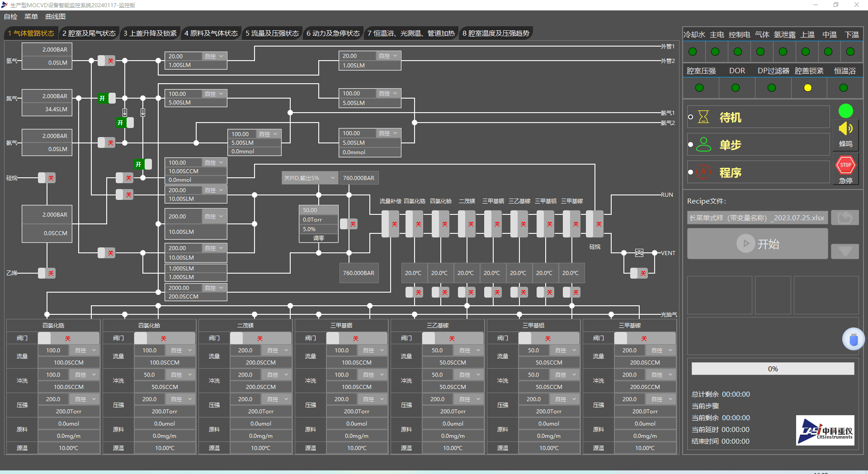The height and width of the screenshot is (474, 868).
Task: Click the 0% recipe progress bar
Action: (x=773, y=369)
